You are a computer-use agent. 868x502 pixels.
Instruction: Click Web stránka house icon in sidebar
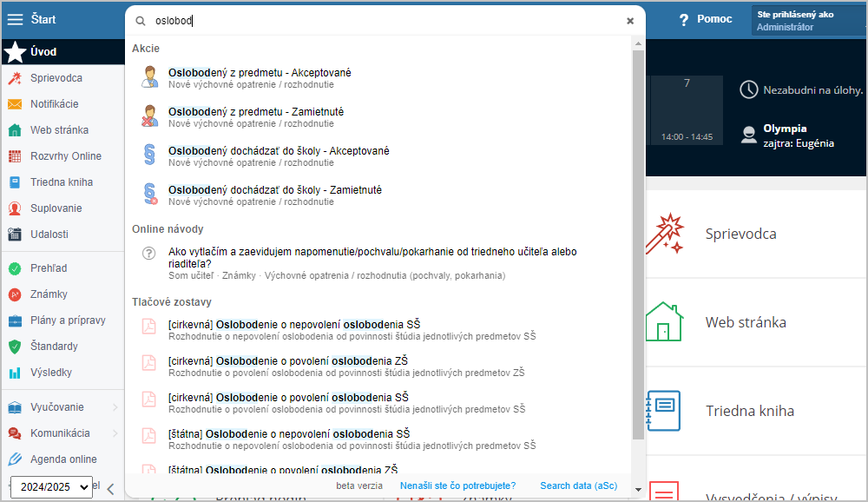[15, 130]
